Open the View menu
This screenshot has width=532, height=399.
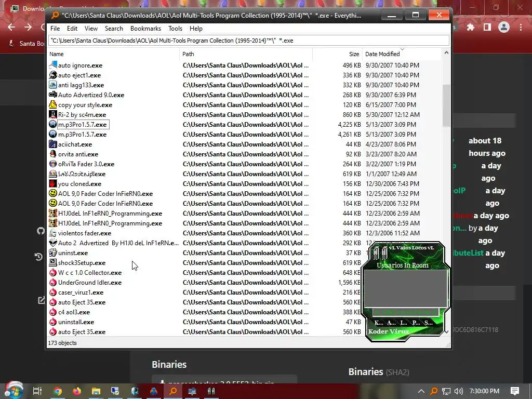tap(91, 29)
